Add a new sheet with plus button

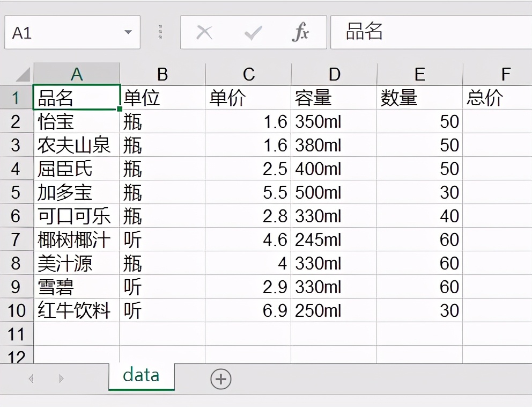221,379
